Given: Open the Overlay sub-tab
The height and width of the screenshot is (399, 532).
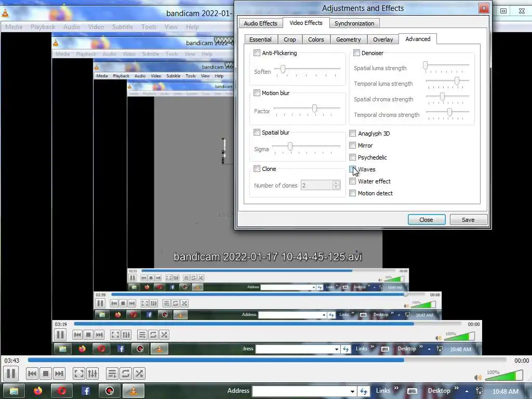Looking at the screenshot, I should [383, 39].
